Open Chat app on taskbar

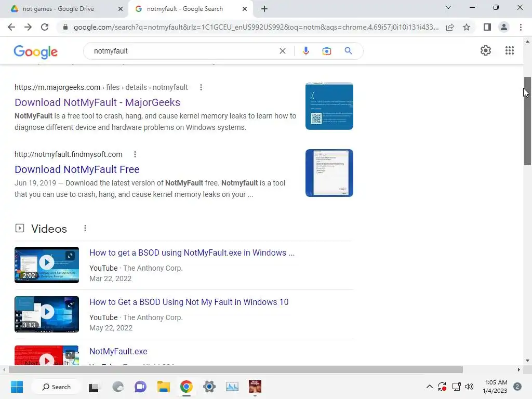point(140,387)
